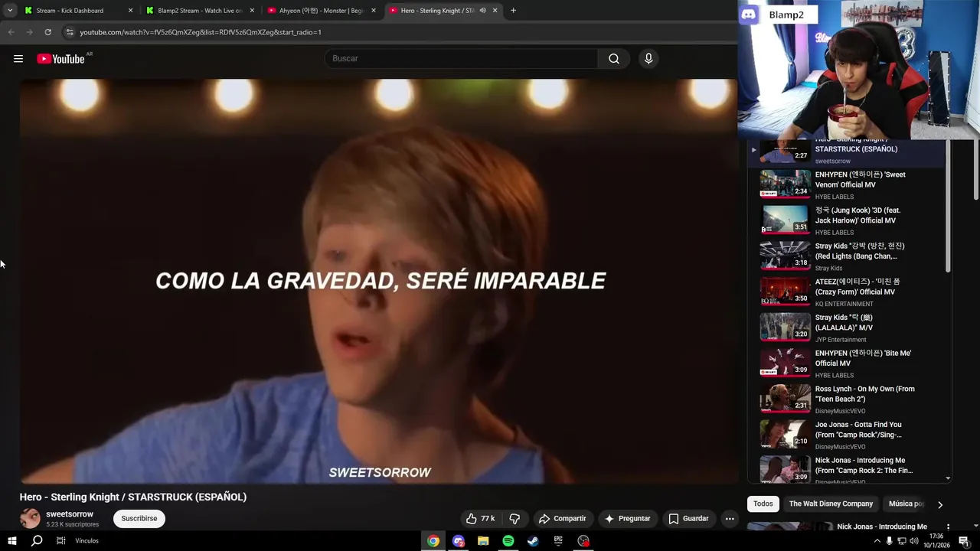Play ENHYPEN Sweet Venom thumbnail
Screen dimensions: 980x551
point(785,184)
